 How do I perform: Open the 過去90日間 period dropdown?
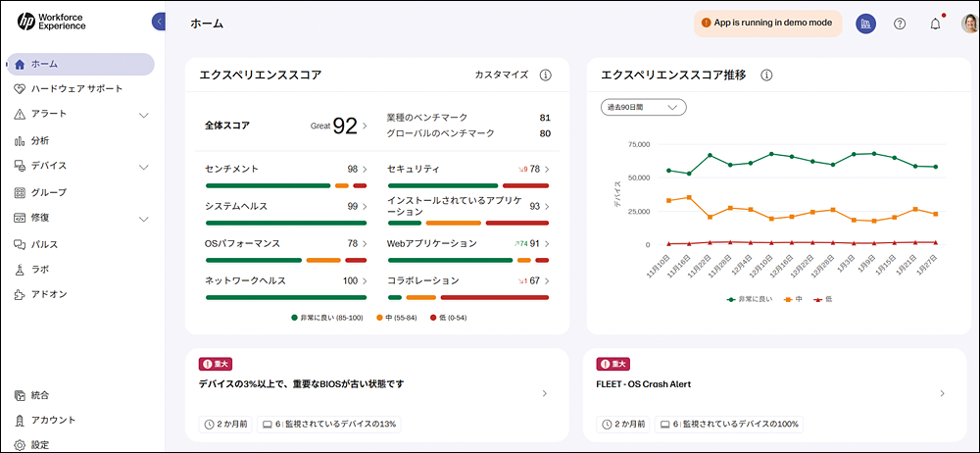[644, 107]
